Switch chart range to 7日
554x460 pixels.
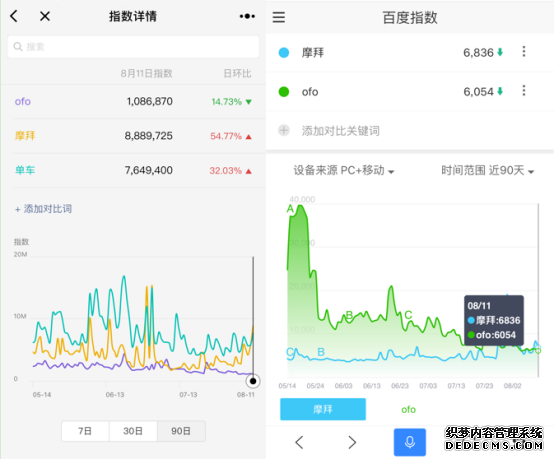85,431
